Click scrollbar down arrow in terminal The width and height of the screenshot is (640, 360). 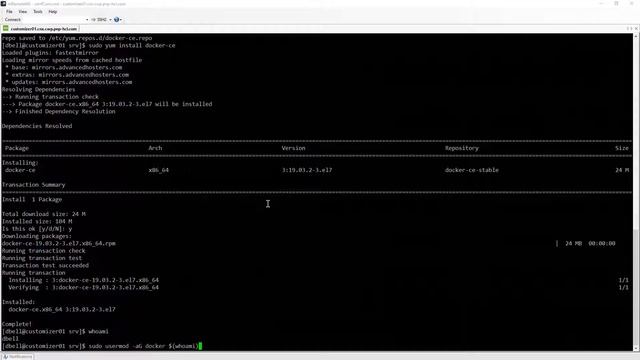636,349
